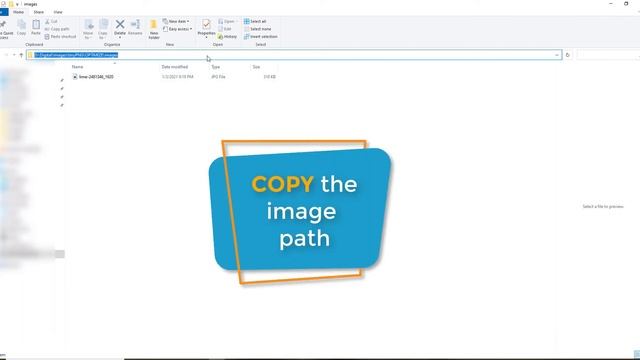Open the Move to ribbon button

[88, 29]
